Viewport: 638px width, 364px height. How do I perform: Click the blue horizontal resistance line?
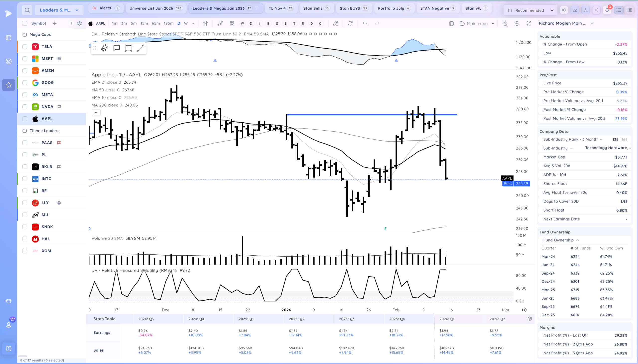372,115
